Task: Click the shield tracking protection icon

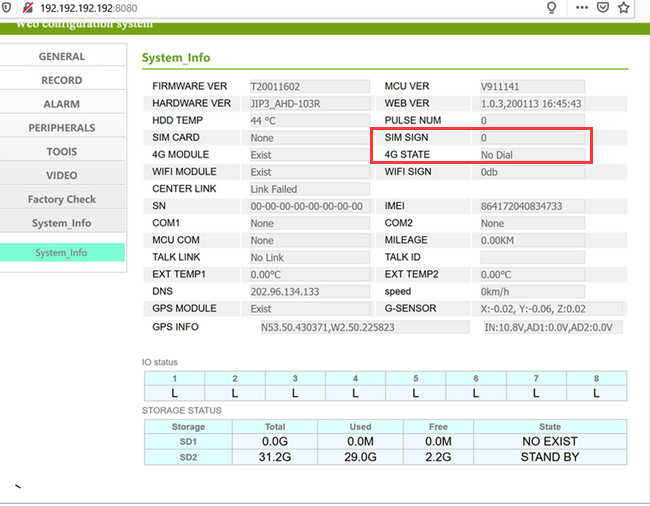Action: pos(6,8)
